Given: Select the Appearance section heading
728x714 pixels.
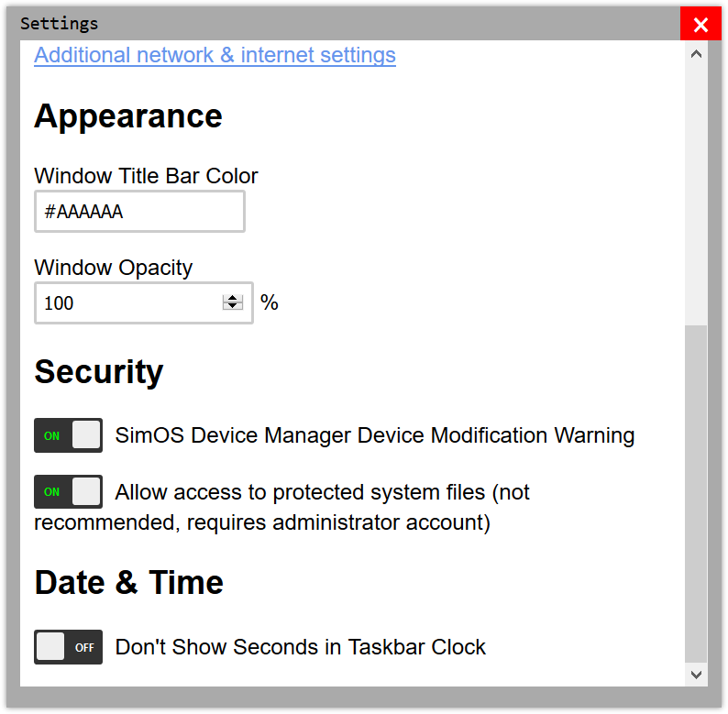Looking at the screenshot, I should click(x=128, y=116).
